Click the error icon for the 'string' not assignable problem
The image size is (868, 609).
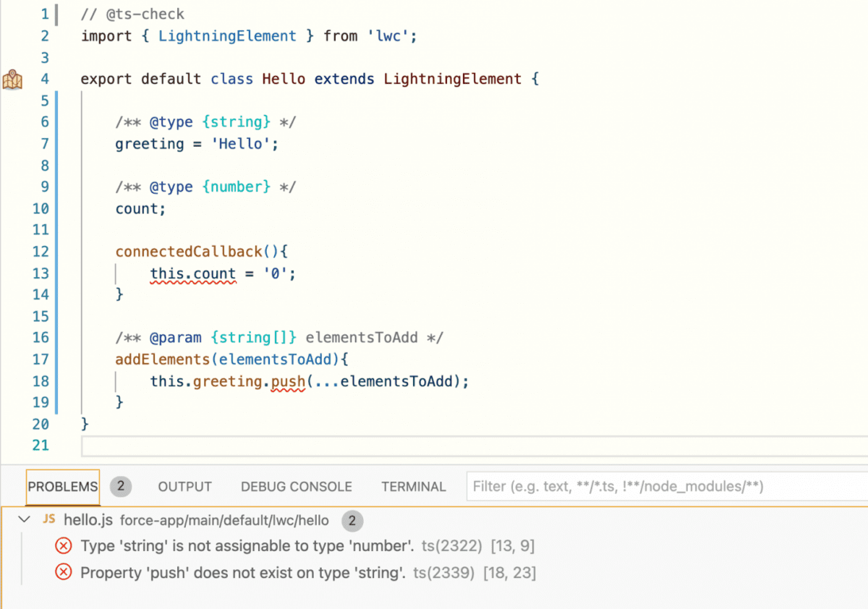click(x=64, y=545)
